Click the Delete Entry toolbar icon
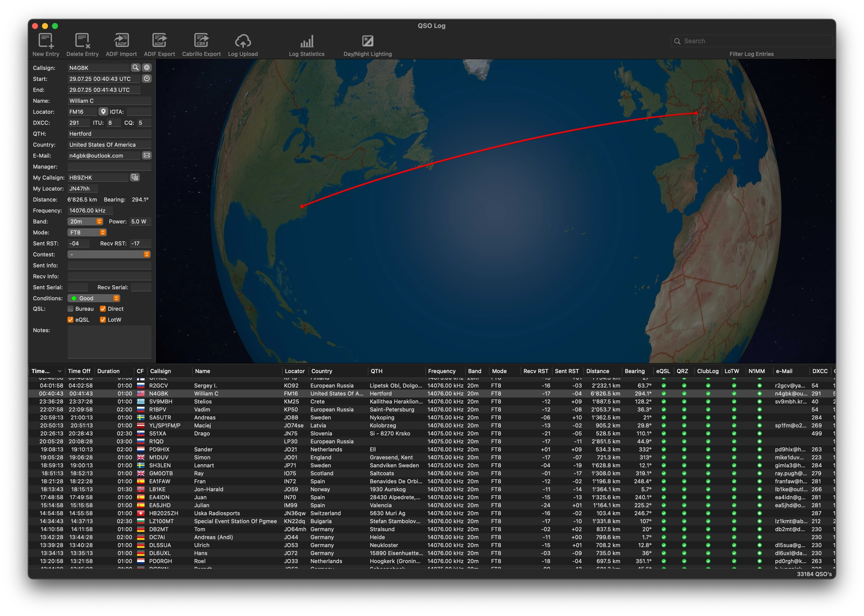864x616 pixels. (82, 41)
